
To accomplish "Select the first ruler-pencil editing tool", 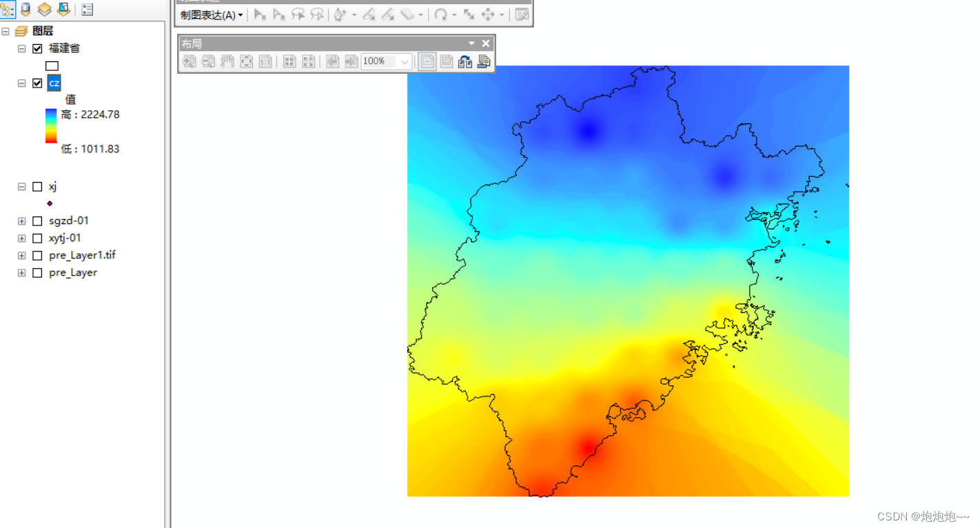I will (369, 14).
